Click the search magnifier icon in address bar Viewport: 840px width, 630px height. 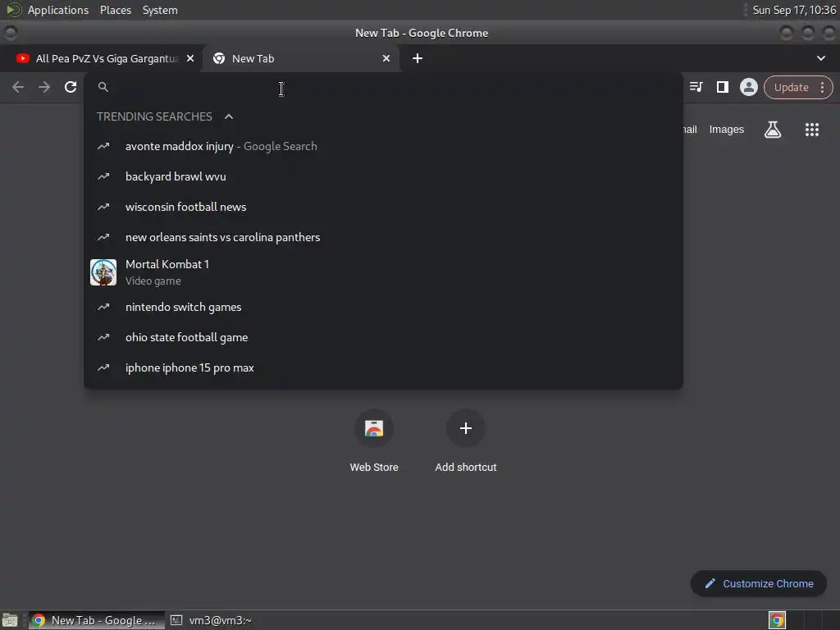103,87
